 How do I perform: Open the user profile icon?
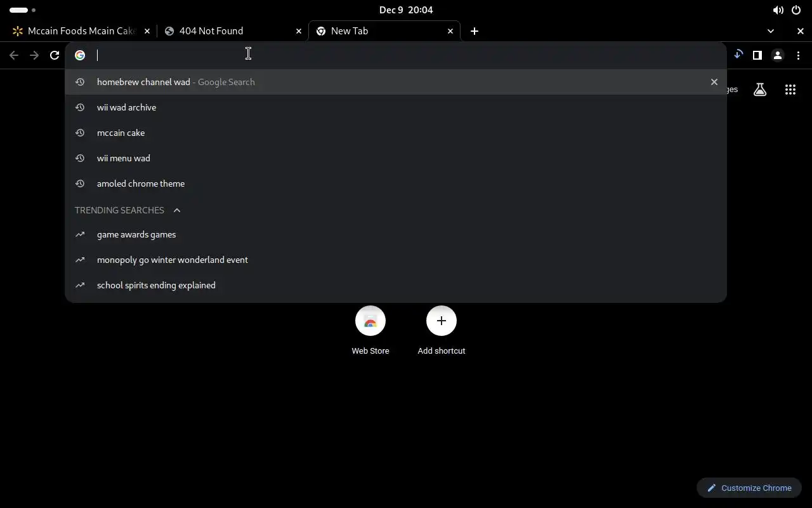pos(778,55)
